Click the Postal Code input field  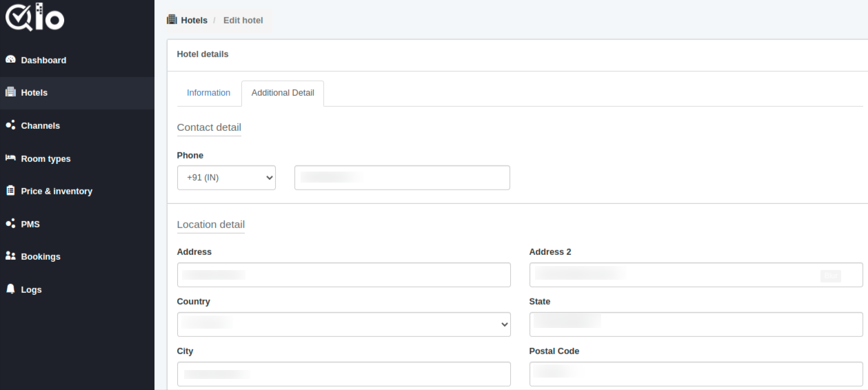(696, 374)
